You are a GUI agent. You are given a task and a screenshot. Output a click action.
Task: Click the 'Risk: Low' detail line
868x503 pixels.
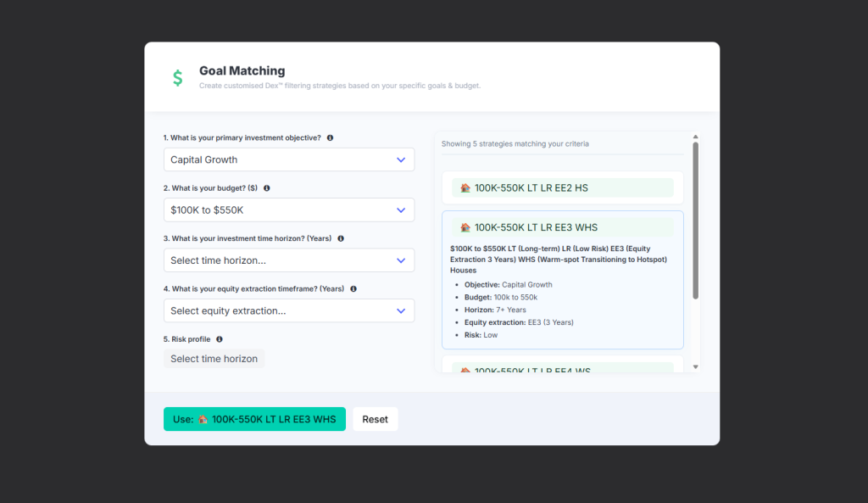tap(481, 335)
